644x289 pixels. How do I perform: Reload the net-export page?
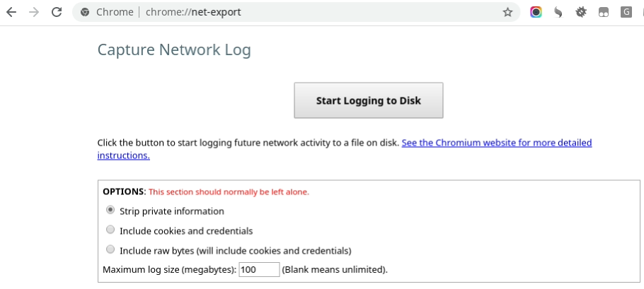pos(57,12)
